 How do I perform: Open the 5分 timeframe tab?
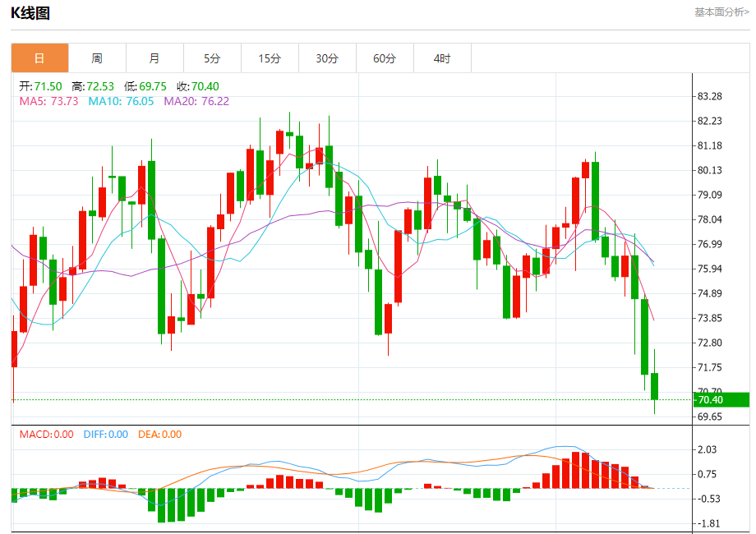pyautogui.click(x=212, y=58)
